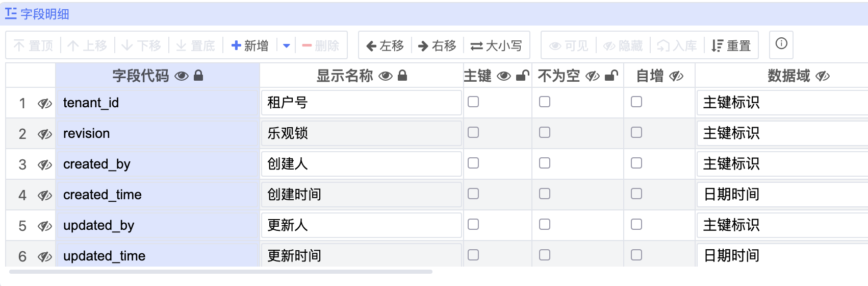
Task: Toggle hidden-eye icon in 数据域 header
Action: [x=823, y=76]
